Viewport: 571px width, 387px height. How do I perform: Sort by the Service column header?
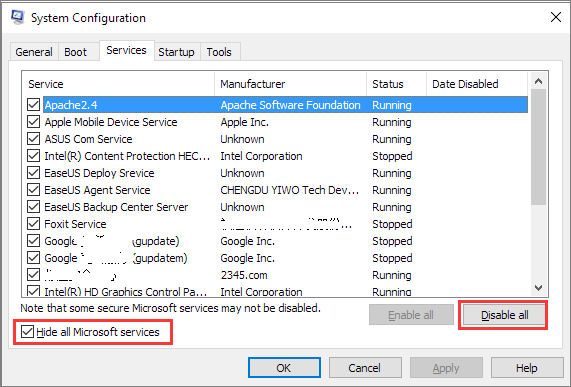[x=118, y=84]
